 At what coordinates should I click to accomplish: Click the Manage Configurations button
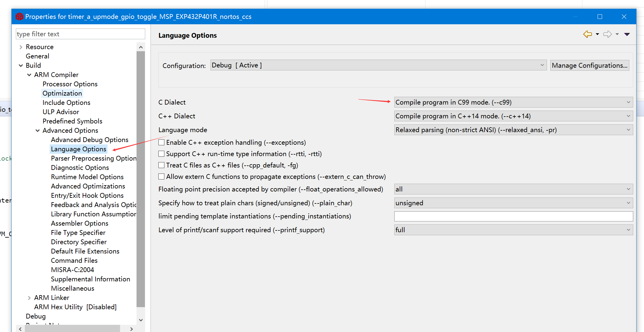[589, 65]
